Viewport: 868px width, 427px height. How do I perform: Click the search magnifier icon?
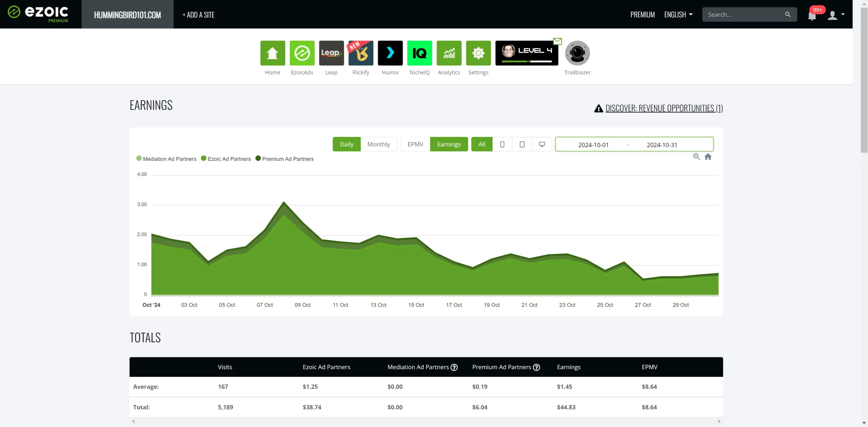point(788,15)
